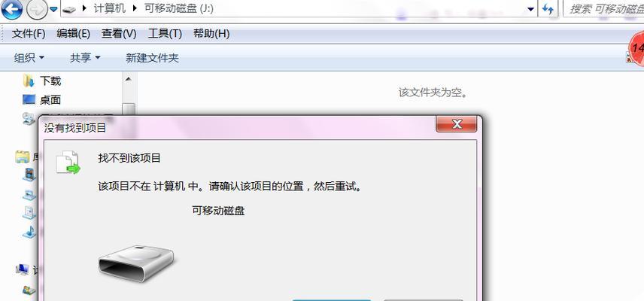
Task: Expand the 组织 dropdown
Action: pyautogui.click(x=29, y=58)
